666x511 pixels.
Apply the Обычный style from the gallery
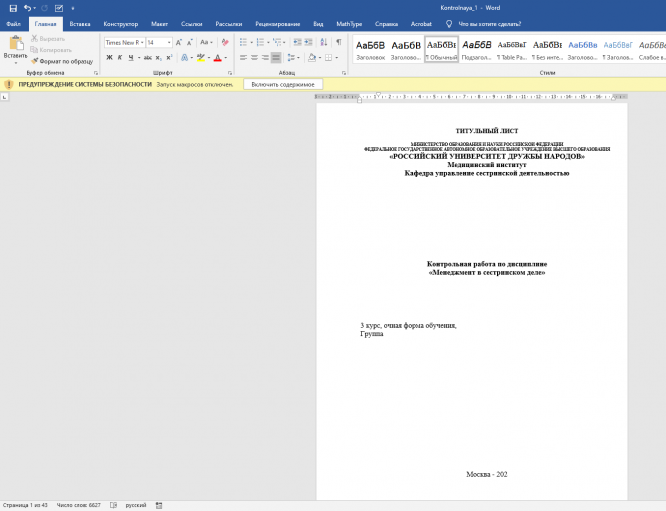(x=441, y=49)
